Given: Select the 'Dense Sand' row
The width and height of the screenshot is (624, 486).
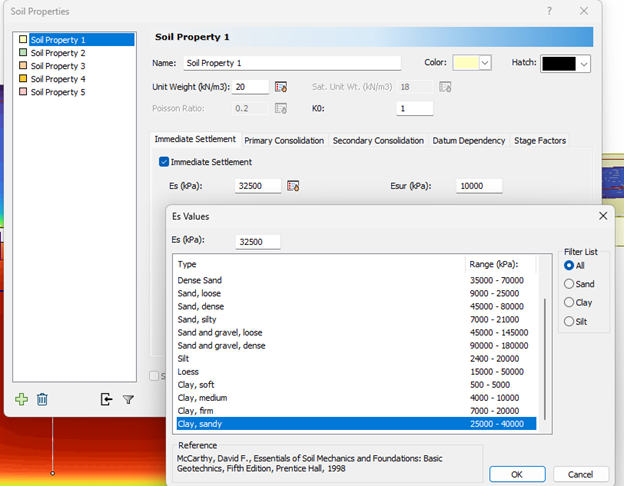Looking at the screenshot, I should pos(356,280).
